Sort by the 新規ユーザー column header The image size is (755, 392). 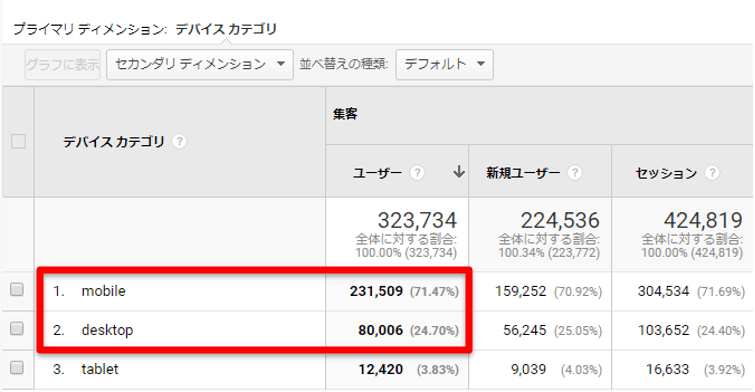point(523,173)
